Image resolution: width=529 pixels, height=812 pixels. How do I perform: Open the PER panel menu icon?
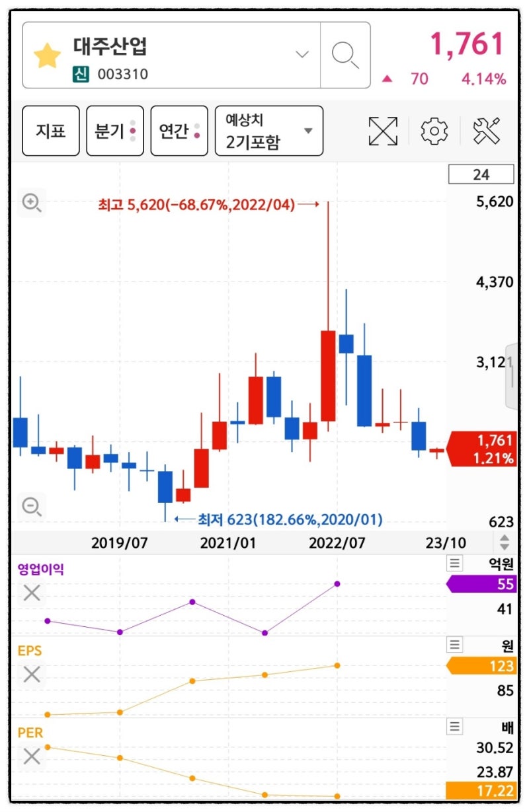454,727
